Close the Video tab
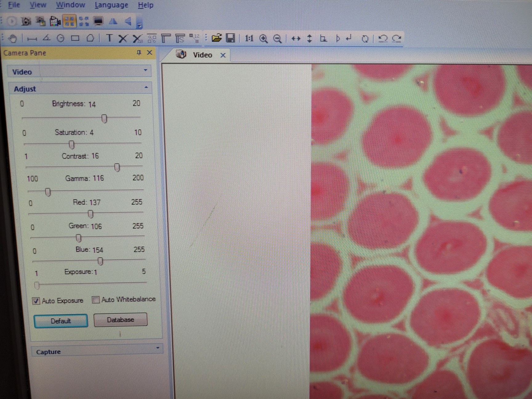 (x=223, y=55)
